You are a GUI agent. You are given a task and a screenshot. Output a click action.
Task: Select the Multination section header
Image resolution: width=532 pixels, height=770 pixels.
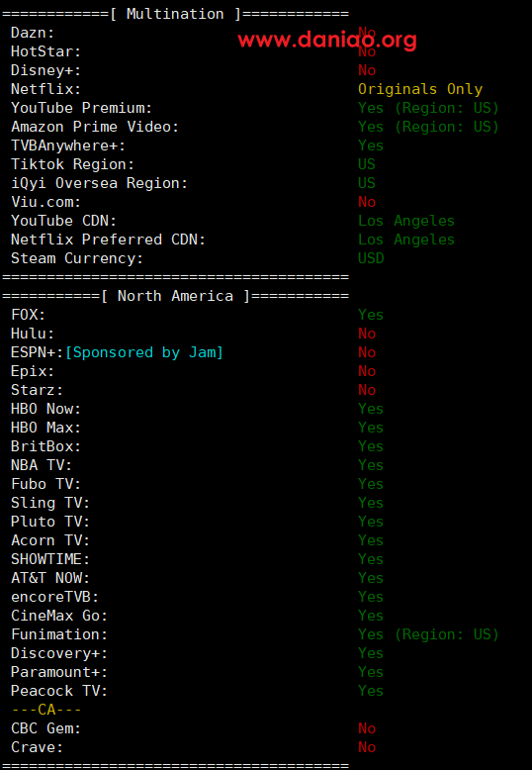(175, 14)
